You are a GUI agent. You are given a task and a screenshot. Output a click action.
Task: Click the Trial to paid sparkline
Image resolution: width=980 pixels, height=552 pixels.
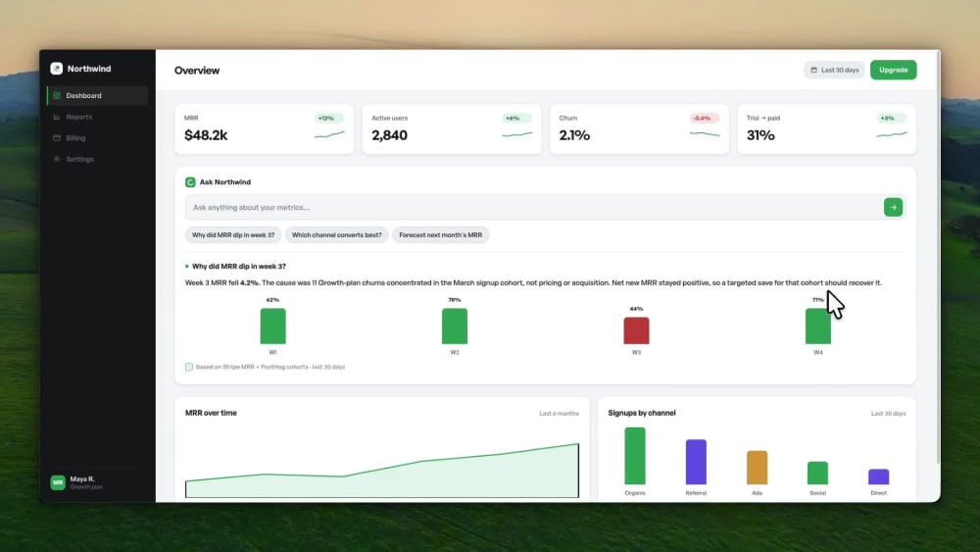(x=892, y=134)
